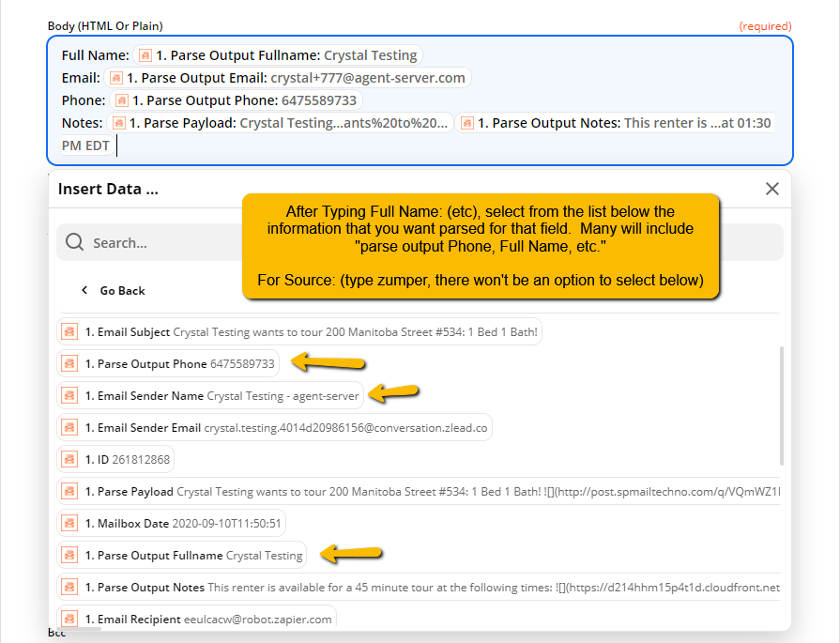The image size is (840, 643).
Task: Insert the Mailbox Date 2020-09-10T11:50:51 item
Action: [172, 523]
